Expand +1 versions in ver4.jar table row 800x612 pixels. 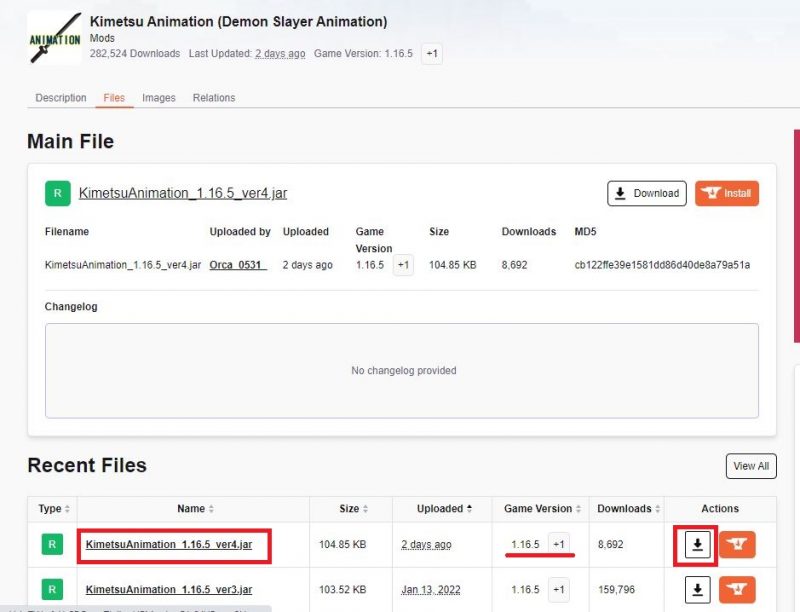point(559,544)
